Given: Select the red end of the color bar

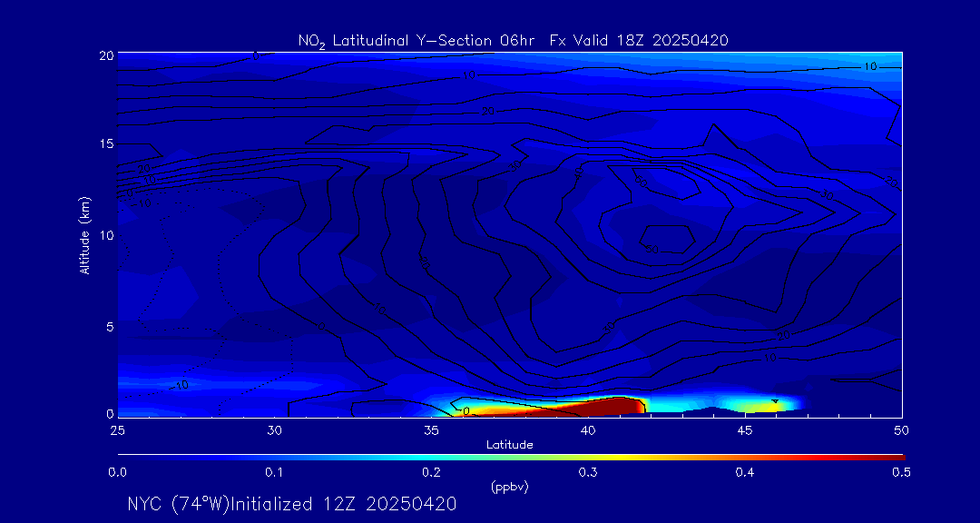Looking at the screenshot, I should click(x=894, y=456).
